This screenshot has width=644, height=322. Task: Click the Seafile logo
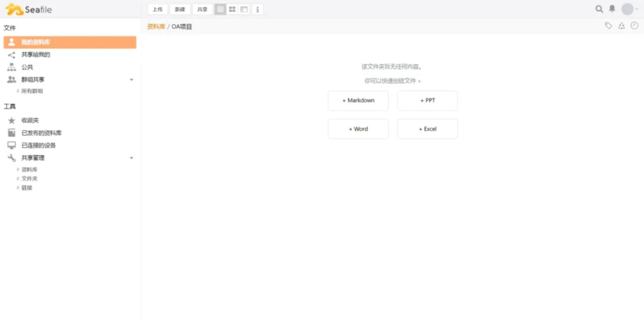(29, 10)
